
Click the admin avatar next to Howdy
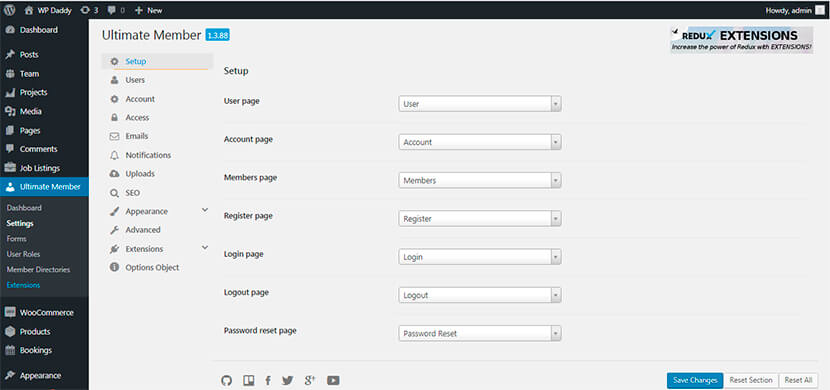coord(820,10)
